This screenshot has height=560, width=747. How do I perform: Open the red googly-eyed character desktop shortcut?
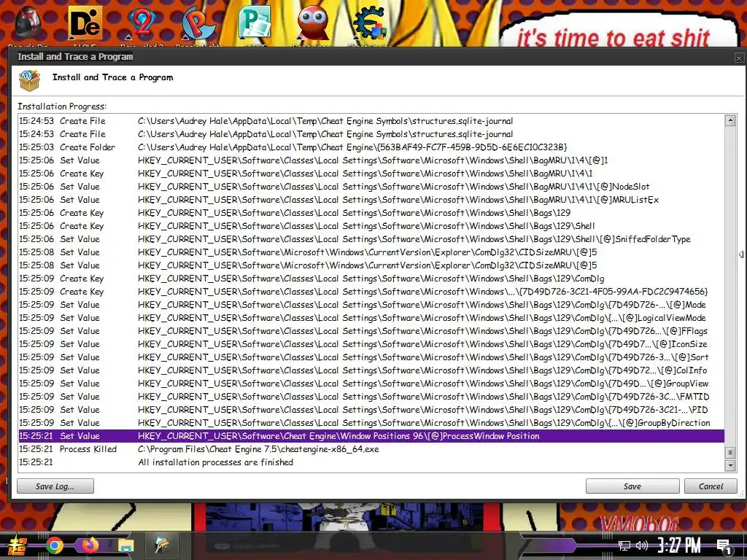click(x=312, y=24)
